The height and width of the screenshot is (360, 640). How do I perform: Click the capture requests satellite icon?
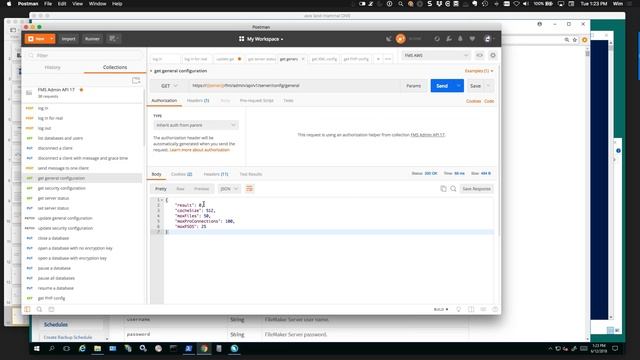coord(389,39)
